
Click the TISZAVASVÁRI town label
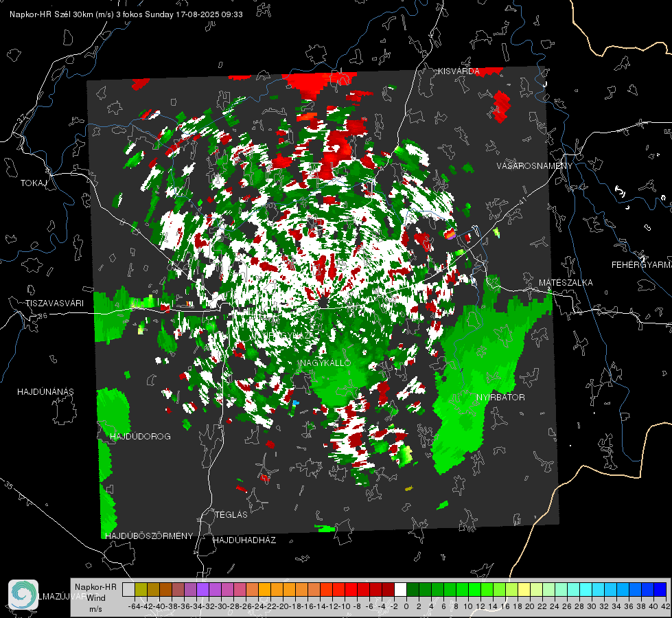[x=54, y=304]
